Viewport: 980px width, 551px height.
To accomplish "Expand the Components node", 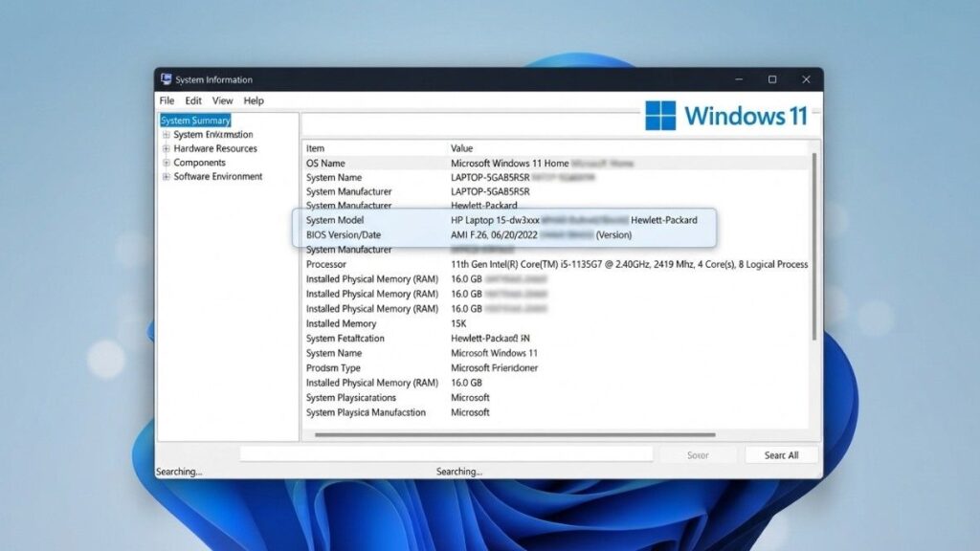I will [167, 163].
